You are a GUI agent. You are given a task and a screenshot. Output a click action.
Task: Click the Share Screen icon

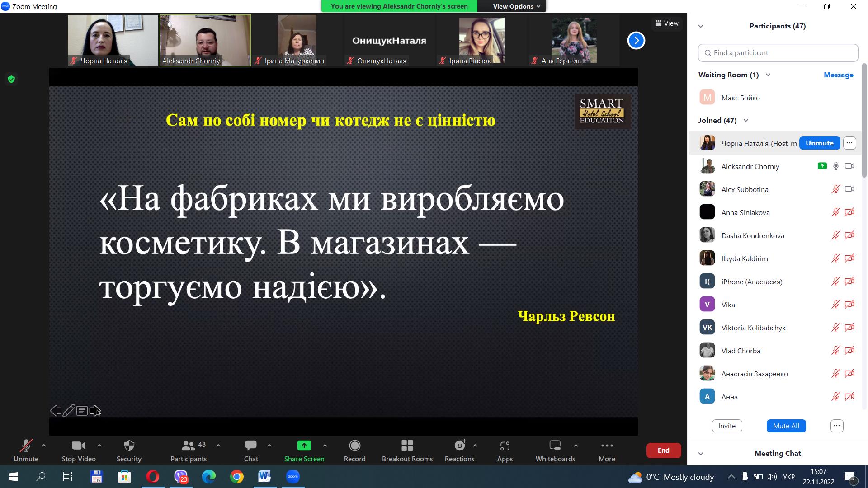pos(304,446)
